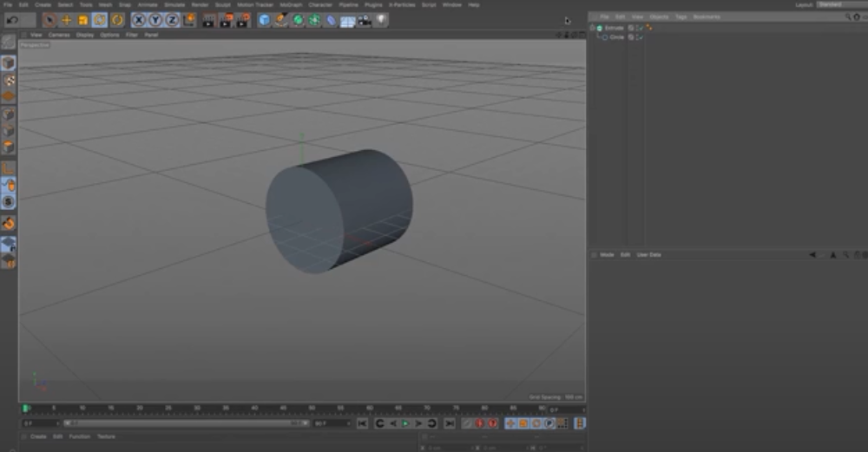The width and height of the screenshot is (868, 452).
Task: Add a Camera object
Action: tap(365, 21)
